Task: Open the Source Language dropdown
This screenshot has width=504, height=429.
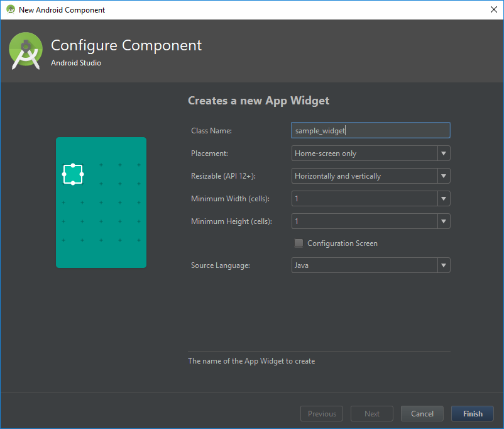Action: 371,265
